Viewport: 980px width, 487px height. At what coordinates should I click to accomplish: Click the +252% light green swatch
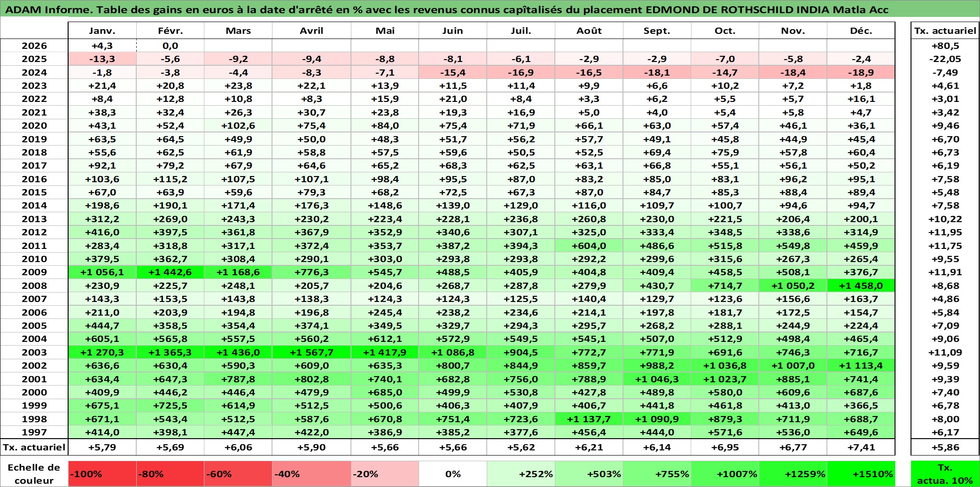tap(521, 474)
